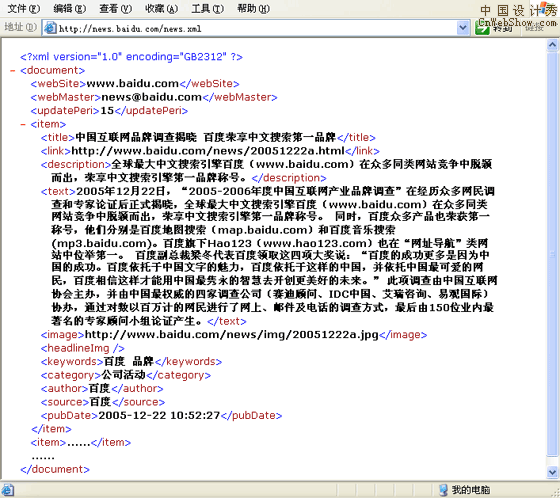Open the 文件(F) menu
Image resolution: width=560 pixels, height=498 pixels.
click(24, 8)
